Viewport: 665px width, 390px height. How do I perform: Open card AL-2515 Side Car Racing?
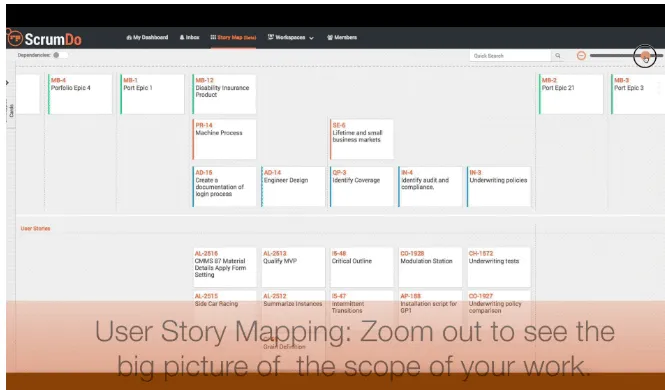225,309
